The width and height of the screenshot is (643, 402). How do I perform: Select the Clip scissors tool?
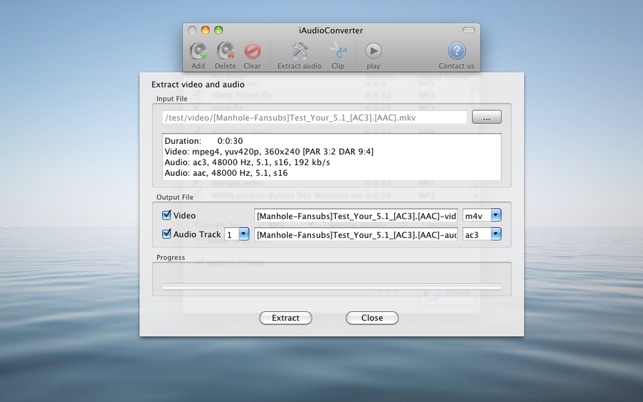(338, 51)
